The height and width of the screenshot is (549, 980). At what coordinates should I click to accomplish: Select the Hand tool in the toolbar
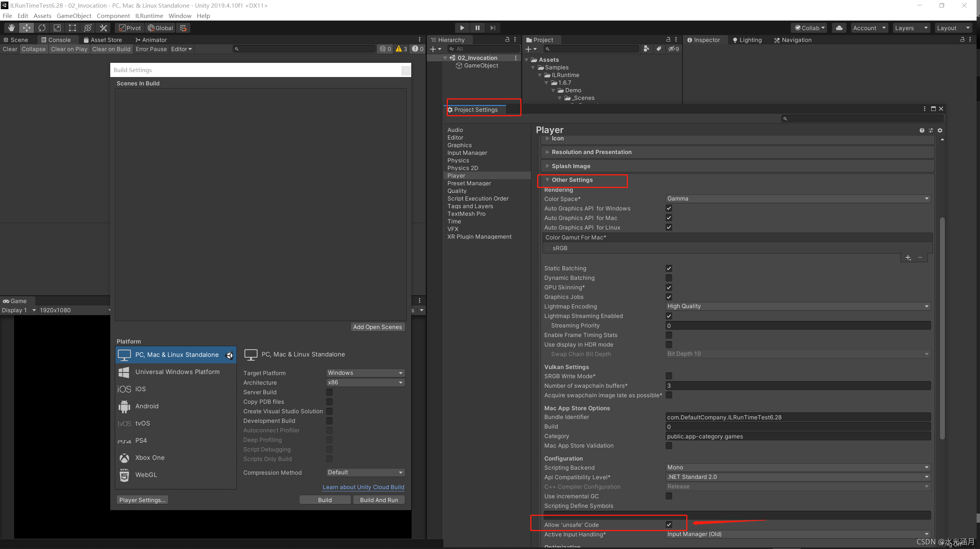(x=11, y=27)
